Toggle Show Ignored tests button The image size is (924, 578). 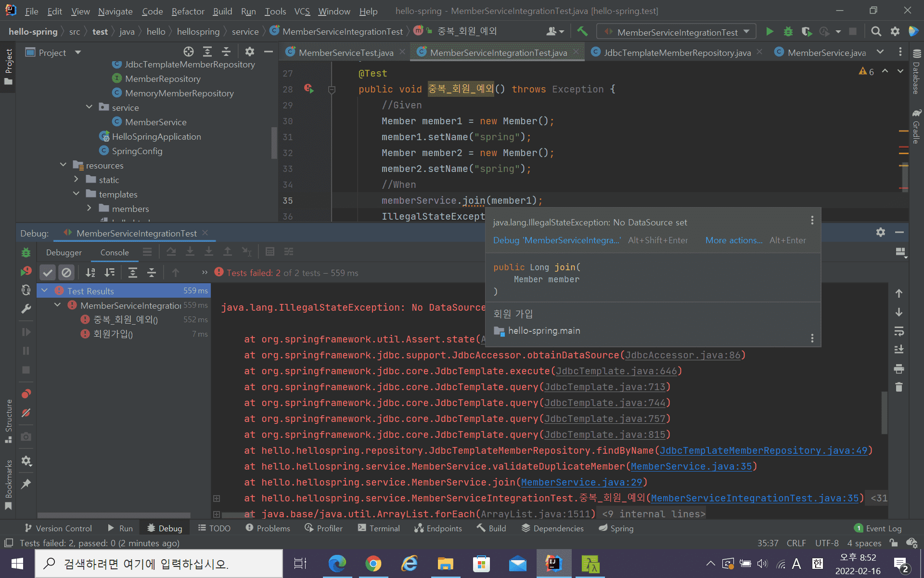[66, 273]
